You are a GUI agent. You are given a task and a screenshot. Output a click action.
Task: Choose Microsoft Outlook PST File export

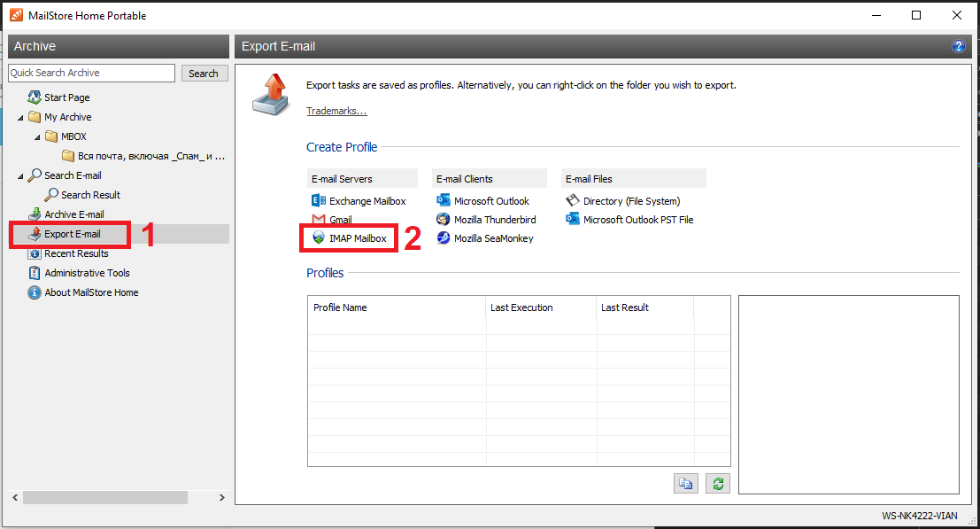pyautogui.click(x=638, y=220)
